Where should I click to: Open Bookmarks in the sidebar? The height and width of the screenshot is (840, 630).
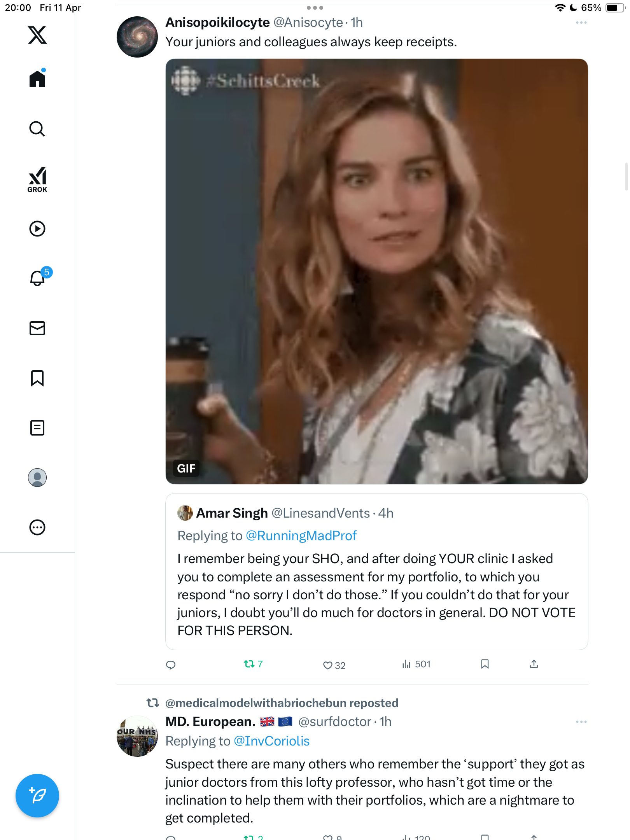(37, 378)
